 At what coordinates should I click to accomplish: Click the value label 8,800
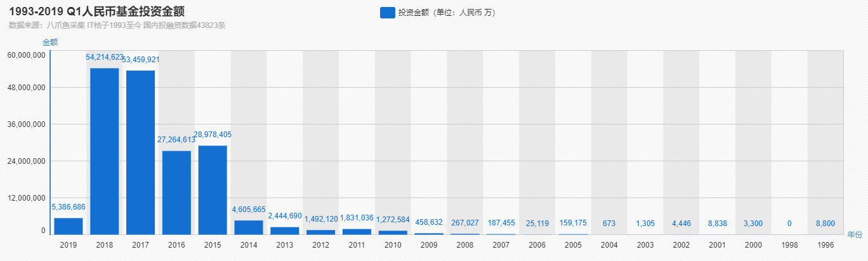pos(825,223)
